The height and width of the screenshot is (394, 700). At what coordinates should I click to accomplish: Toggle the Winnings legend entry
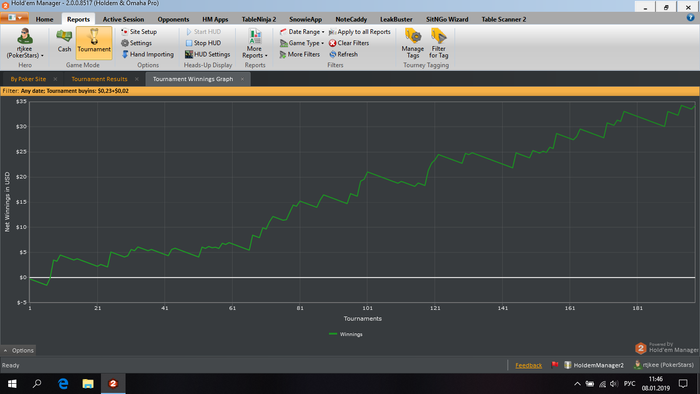coord(346,334)
